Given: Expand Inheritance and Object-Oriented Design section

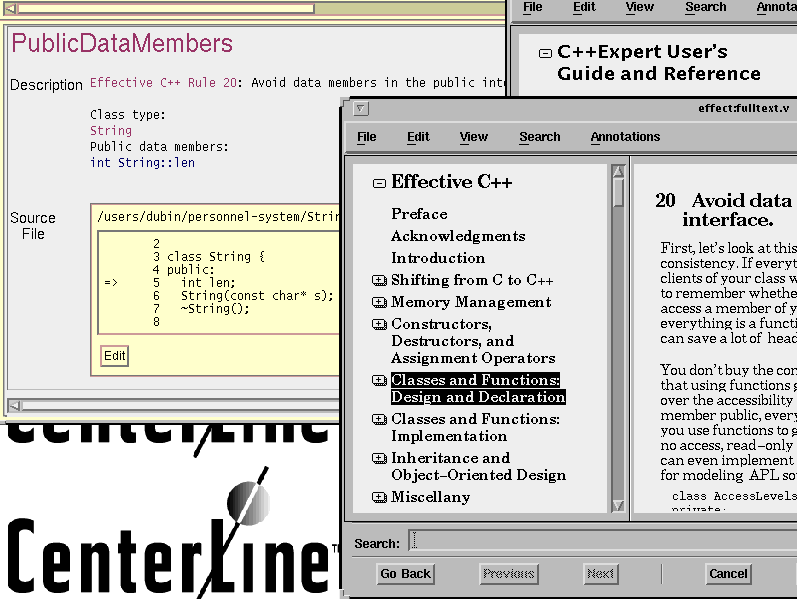Looking at the screenshot, I should pos(379,458).
